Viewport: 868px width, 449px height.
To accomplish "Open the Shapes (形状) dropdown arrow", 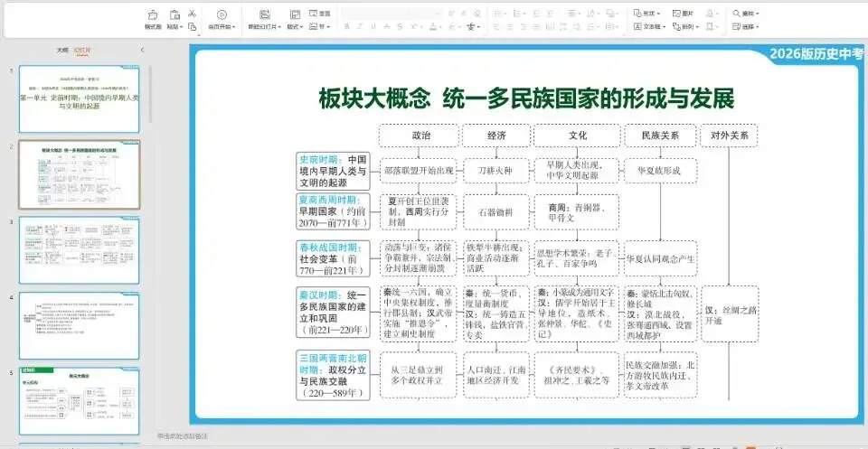I will point(658,14).
